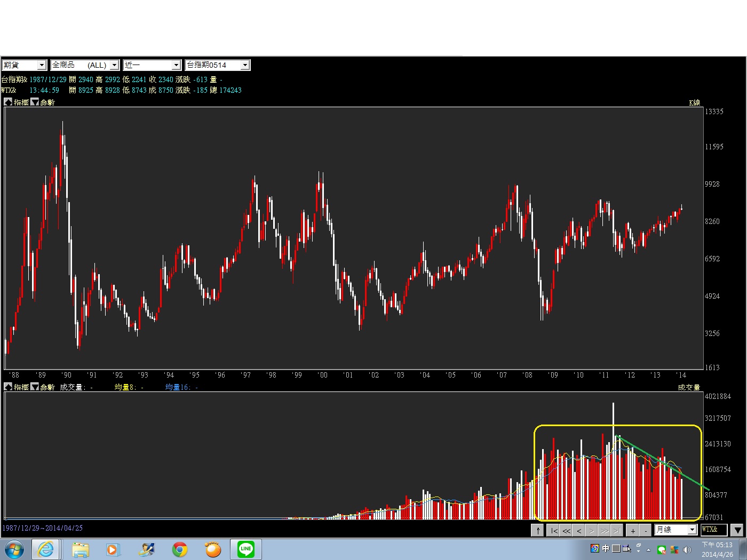Click the 指標 icon above the K-line chart
747x560 pixels.
pyautogui.click(x=8, y=102)
